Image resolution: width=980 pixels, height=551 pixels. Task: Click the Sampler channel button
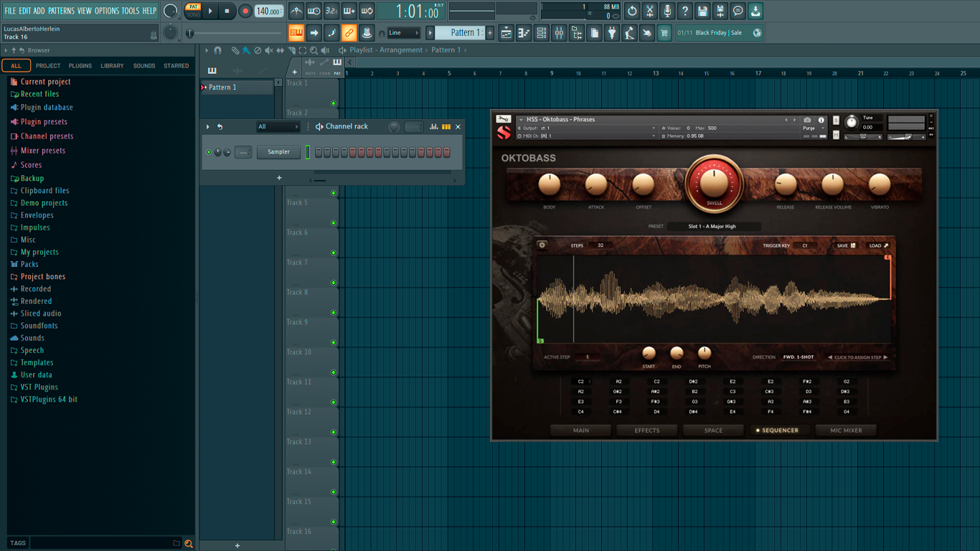[278, 152]
